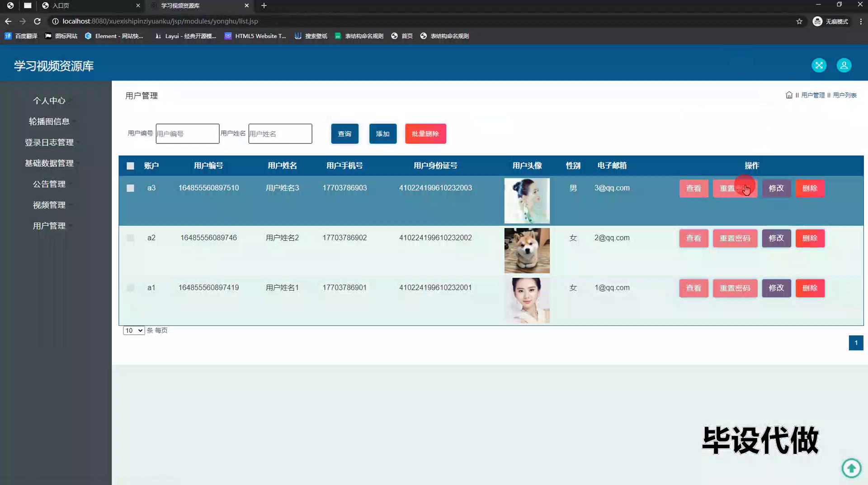Click 删除 for user a1
Viewport: 868px width, 485px height.
(x=810, y=288)
